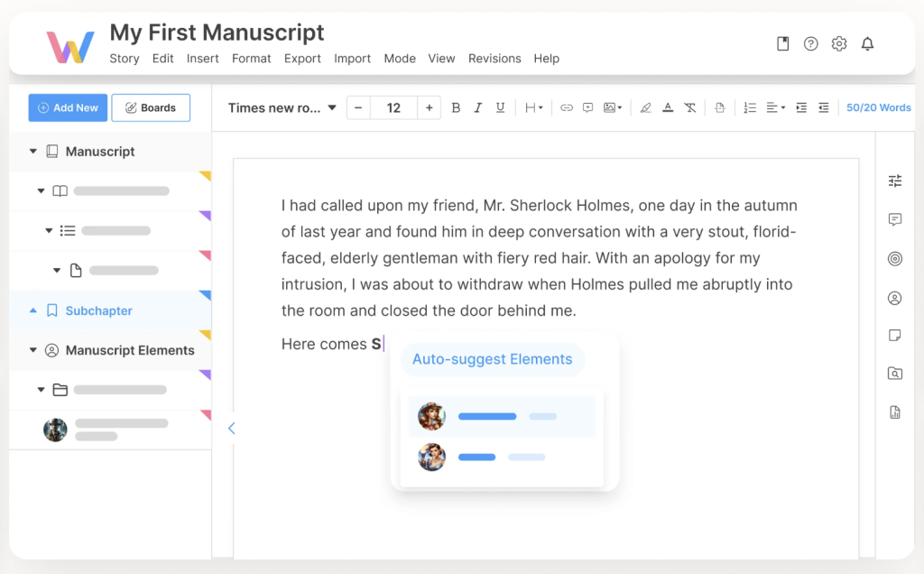Collapse the Manuscript Elements tree section
This screenshot has width=924, height=574.
point(33,350)
